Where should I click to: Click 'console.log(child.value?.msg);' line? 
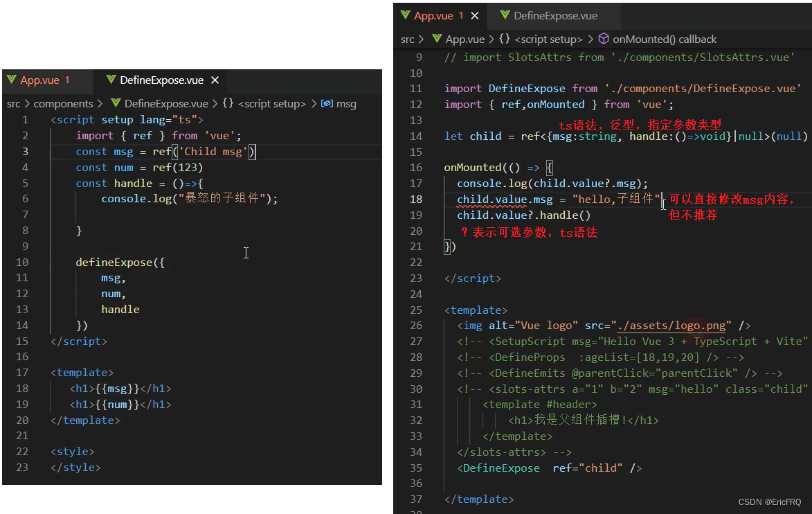coord(552,184)
